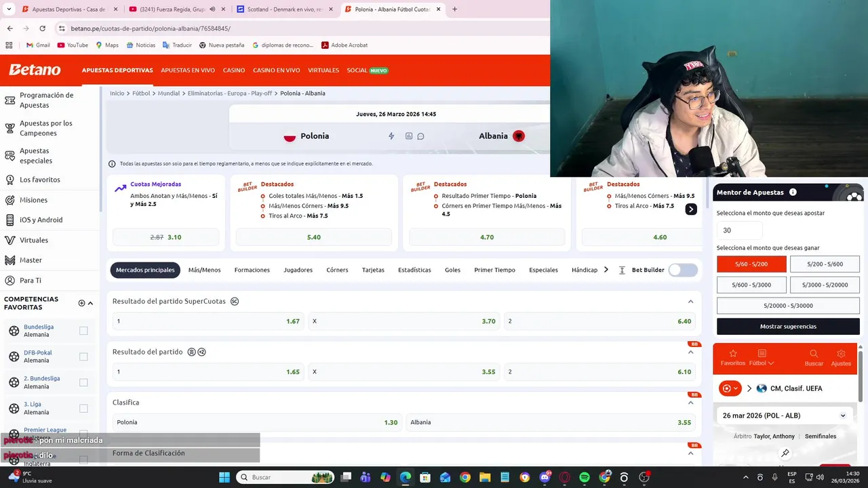Screen dimensions: 868x488
Task: Open the Casino menu item
Action: coord(234,70)
